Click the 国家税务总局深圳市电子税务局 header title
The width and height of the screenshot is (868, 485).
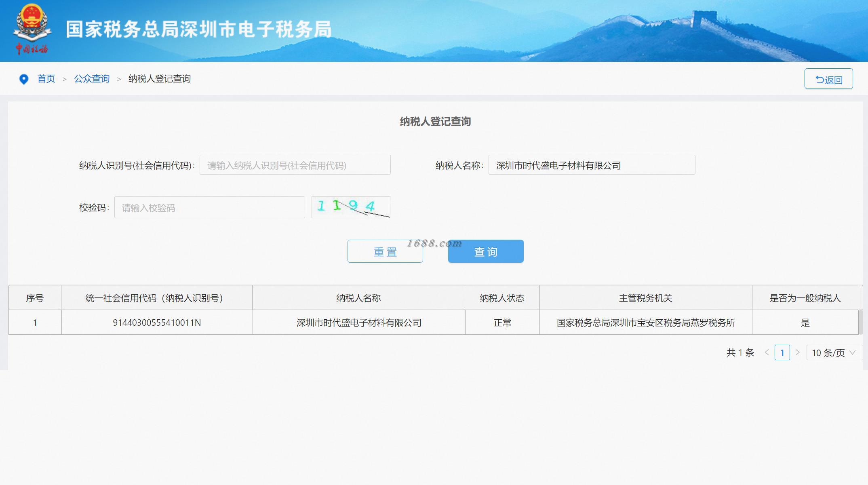(x=199, y=30)
